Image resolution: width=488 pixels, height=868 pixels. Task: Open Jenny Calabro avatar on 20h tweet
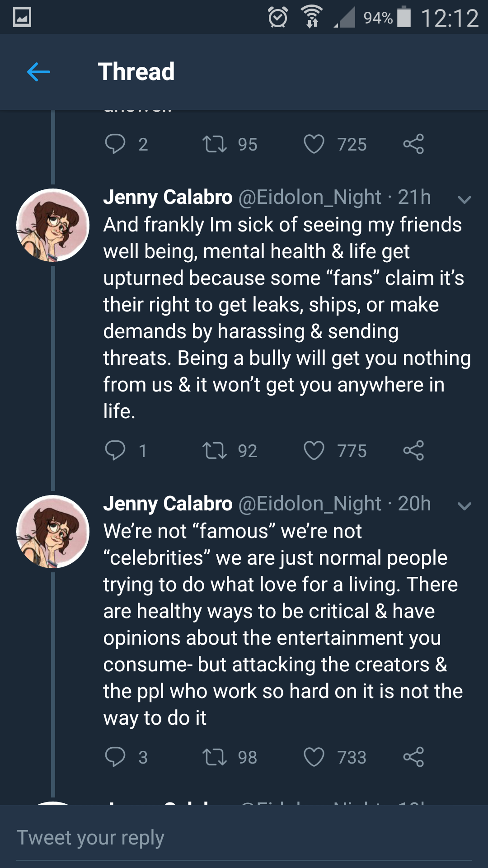tap(53, 532)
